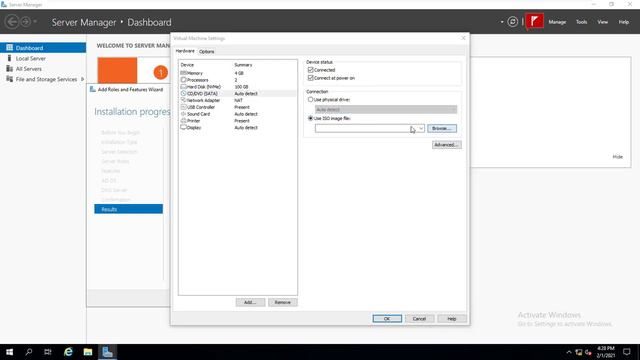The height and width of the screenshot is (360, 640).
Task: Toggle Connect at power on checkbox
Action: pos(311,78)
